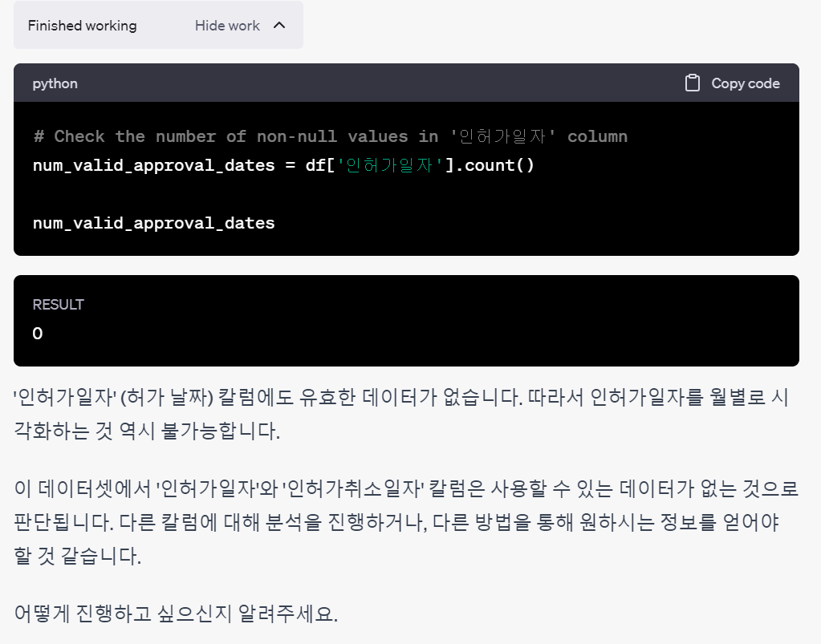Click the RESULT heading
This screenshot has width=821, height=644.
click(x=58, y=305)
